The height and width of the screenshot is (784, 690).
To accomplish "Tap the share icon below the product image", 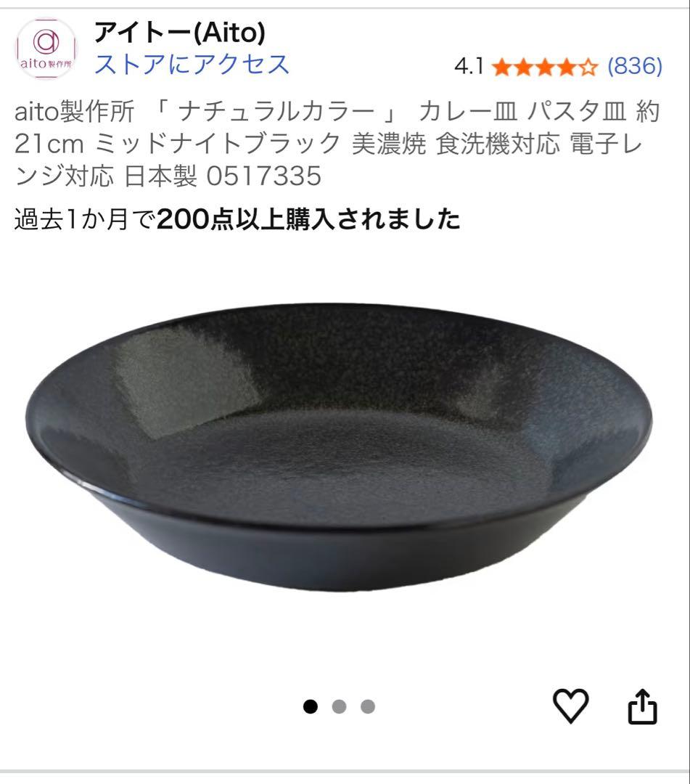I will tap(642, 706).
